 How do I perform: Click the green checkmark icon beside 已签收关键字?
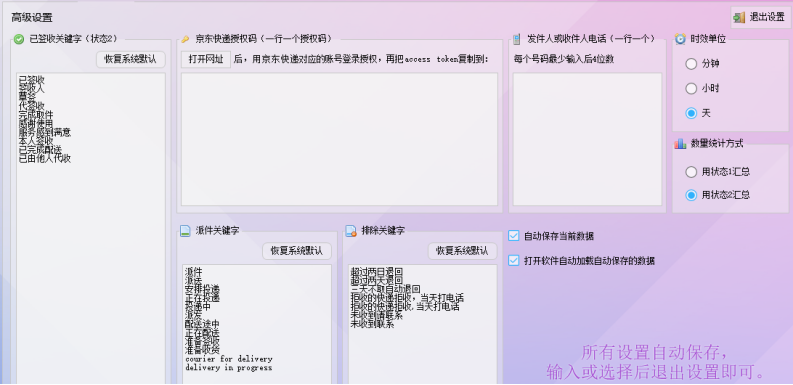pos(19,39)
